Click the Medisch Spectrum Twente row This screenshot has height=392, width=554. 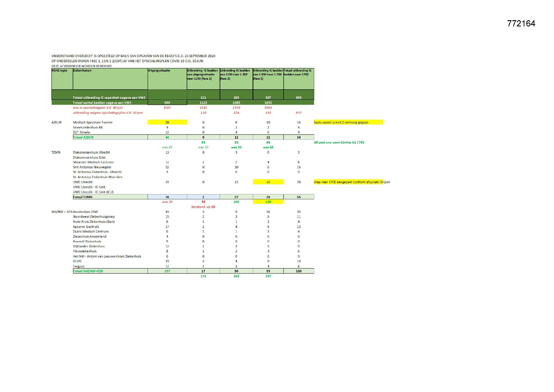click(x=93, y=122)
